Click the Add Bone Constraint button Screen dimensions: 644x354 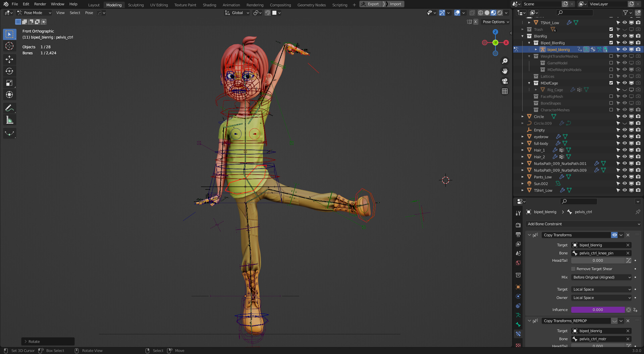pyautogui.click(x=583, y=224)
